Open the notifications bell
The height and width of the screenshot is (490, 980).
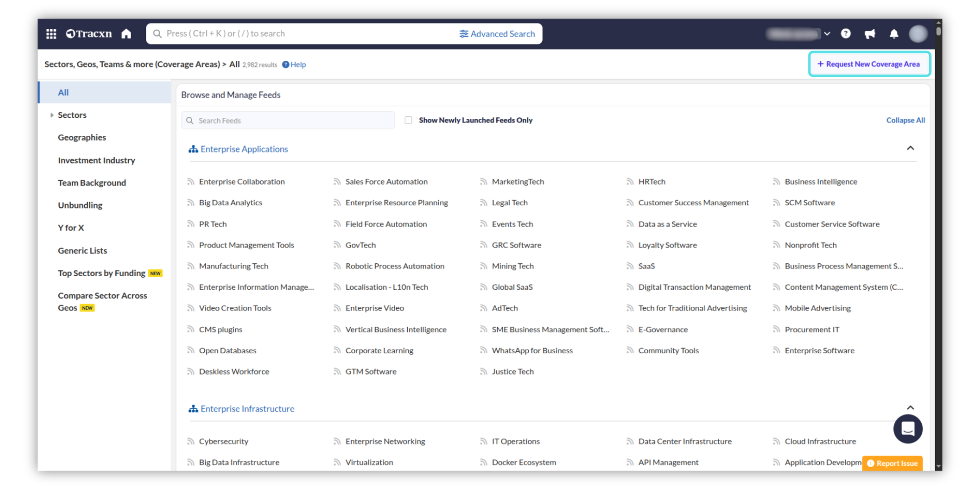coord(894,34)
